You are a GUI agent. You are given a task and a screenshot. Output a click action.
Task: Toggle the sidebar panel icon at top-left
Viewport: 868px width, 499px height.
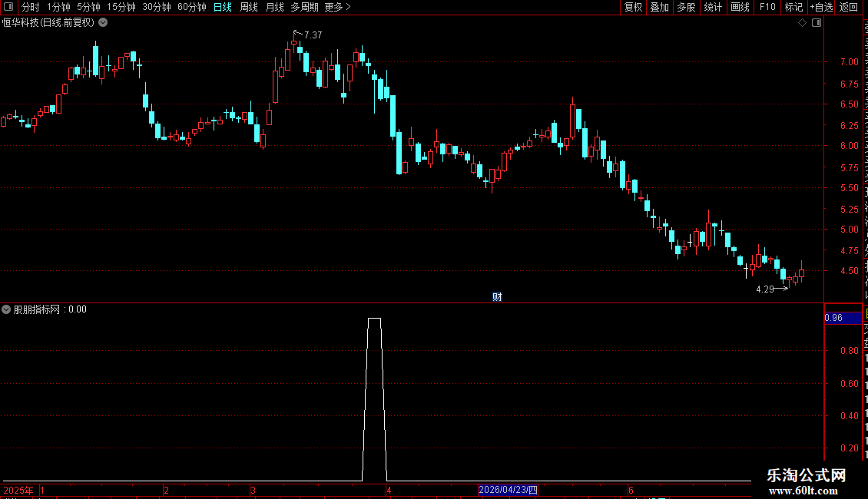point(8,7)
